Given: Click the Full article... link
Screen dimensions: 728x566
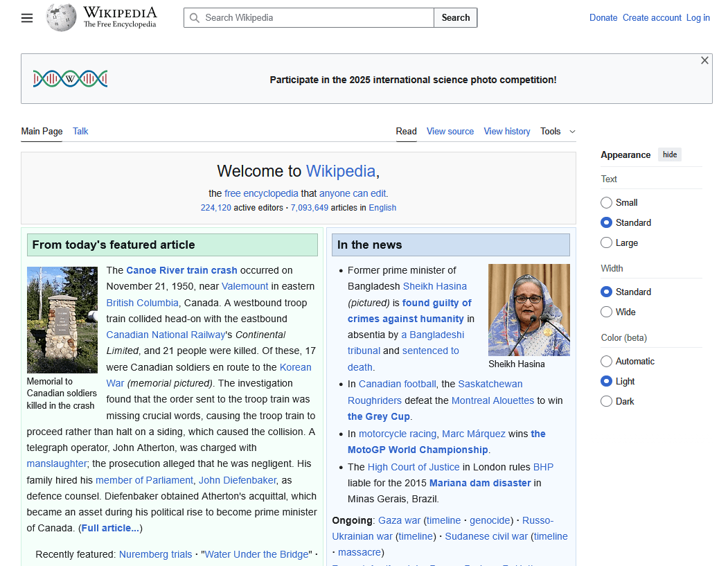Looking at the screenshot, I should (111, 528).
